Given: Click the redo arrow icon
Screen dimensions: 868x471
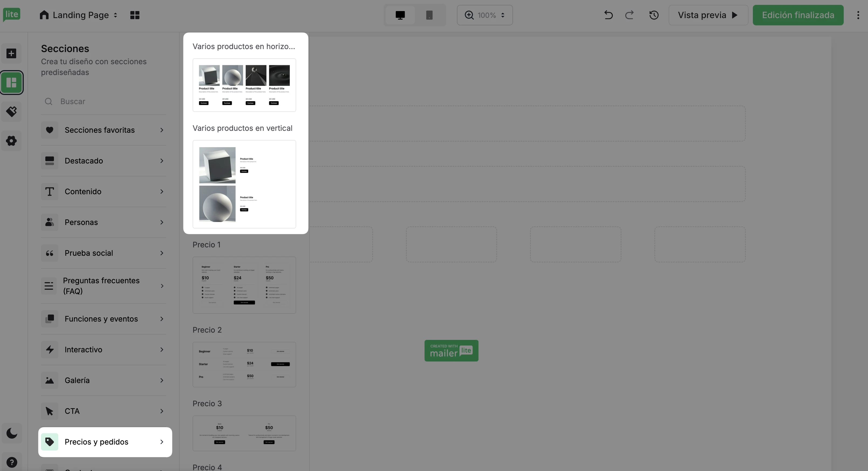Looking at the screenshot, I should click(630, 15).
